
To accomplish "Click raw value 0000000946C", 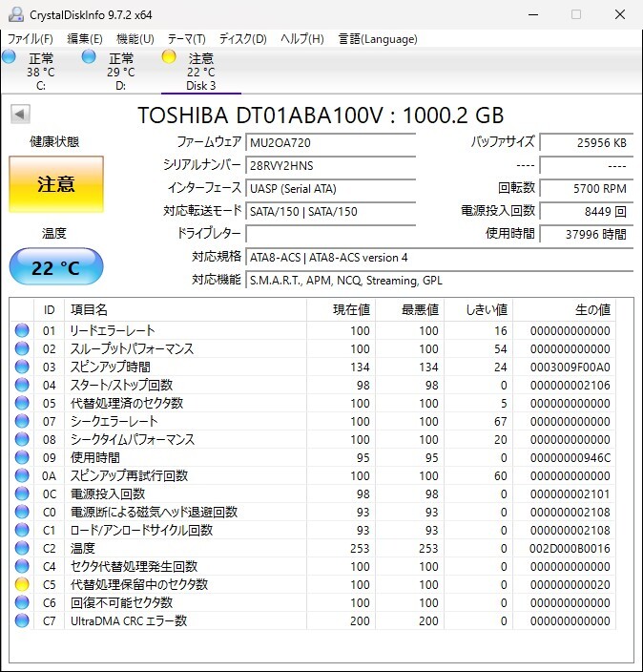I will tap(570, 458).
